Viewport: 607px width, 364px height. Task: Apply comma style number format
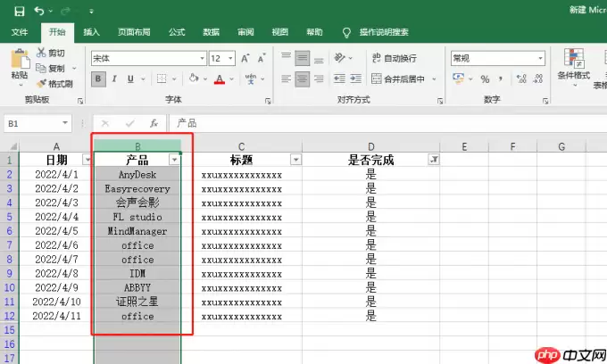501,79
